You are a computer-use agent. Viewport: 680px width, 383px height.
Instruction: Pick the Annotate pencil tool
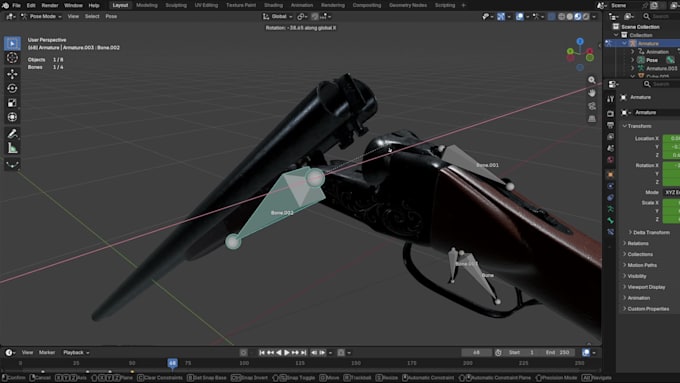[x=12, y=134]
